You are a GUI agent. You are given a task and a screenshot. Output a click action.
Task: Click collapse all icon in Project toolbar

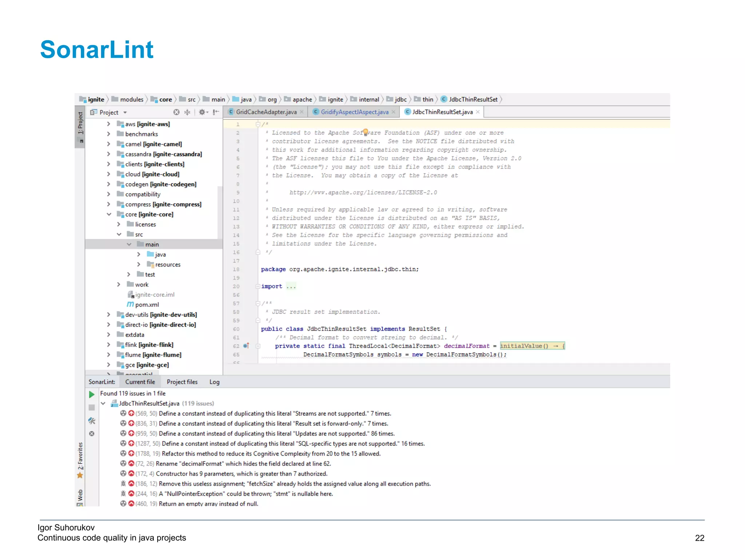coord(187,112)
